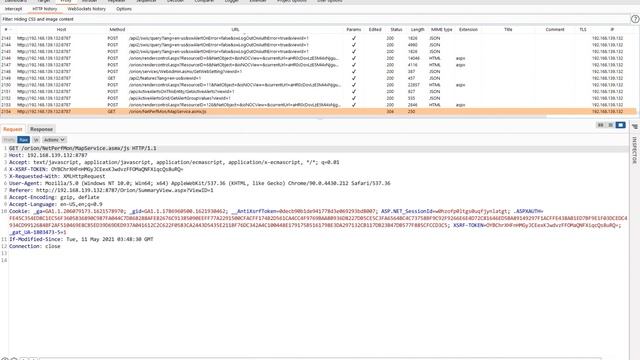Select the row with length 22857

coord(318,85)
